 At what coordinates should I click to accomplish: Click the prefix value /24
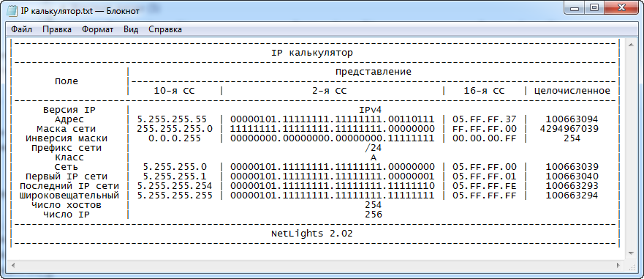tap(374, 148)
